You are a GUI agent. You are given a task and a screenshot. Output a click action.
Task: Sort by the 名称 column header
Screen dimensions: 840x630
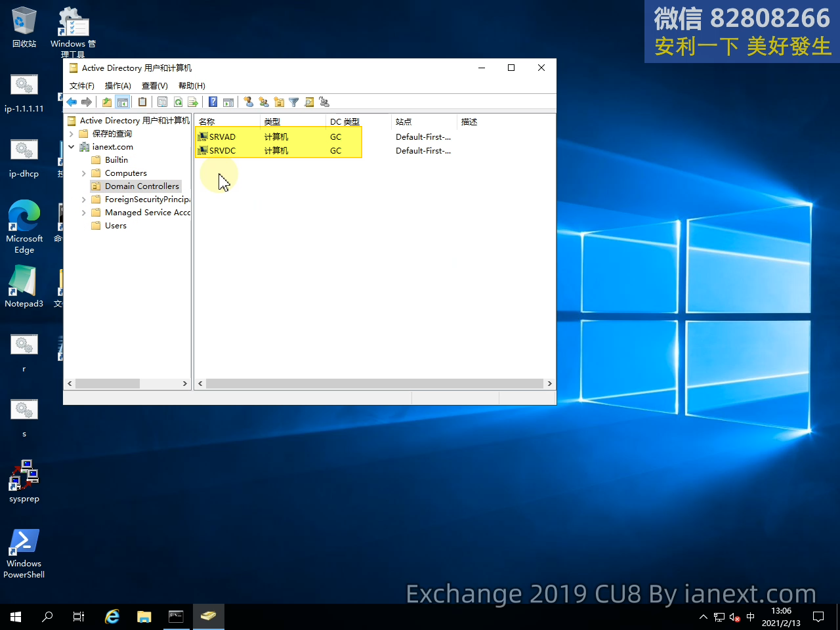point(227,121)
